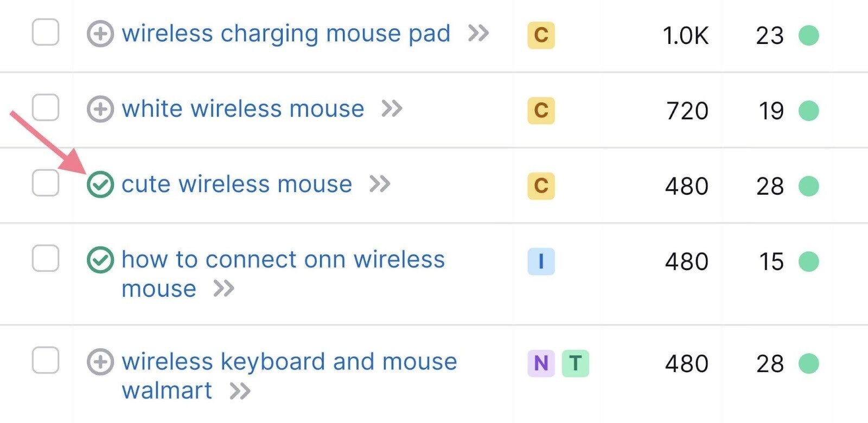Click the green checkmark beside how to connect onn wireless mouse
This screenshot has width=868, height=423.
(x=101, y=260)
